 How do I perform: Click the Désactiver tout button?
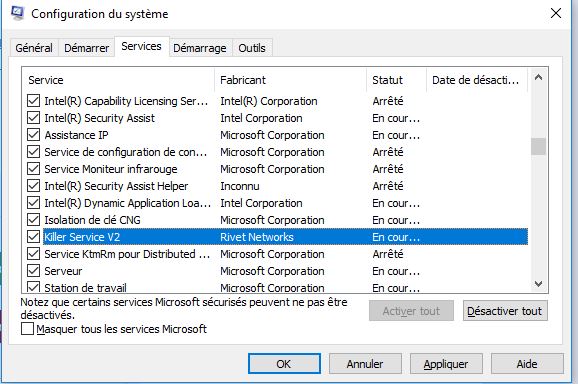pos(505,311)
